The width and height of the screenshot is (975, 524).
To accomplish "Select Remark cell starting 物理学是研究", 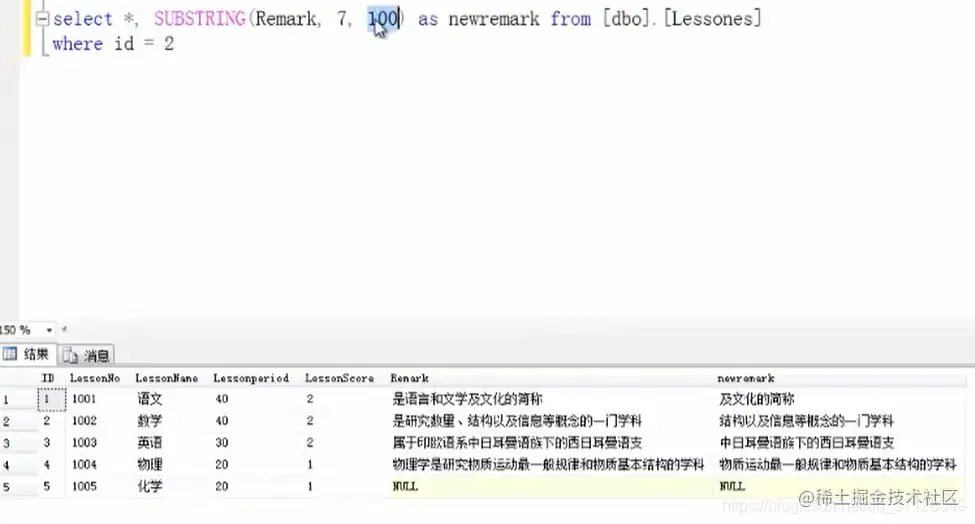I will tap(548, 464).
